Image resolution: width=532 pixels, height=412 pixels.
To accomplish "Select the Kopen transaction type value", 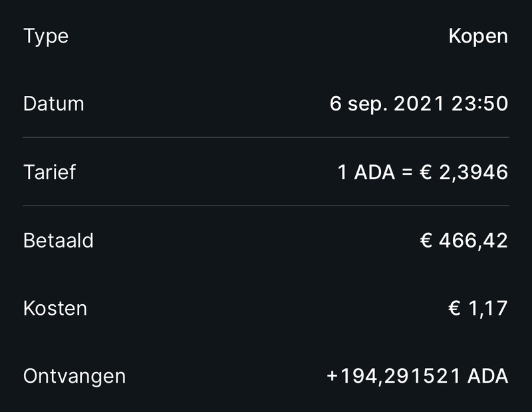I will [478, 36].
